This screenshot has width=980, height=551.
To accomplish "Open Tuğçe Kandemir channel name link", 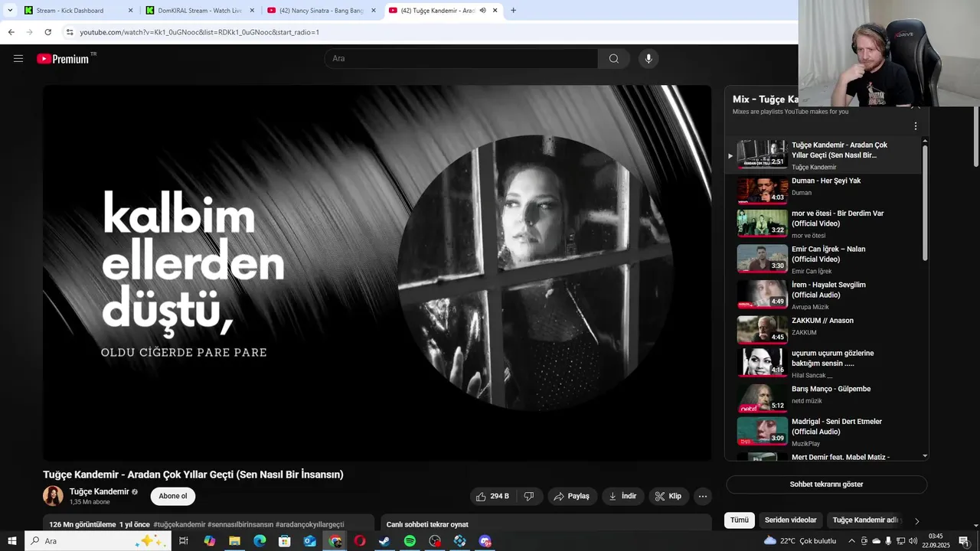I will click(100, 491).
